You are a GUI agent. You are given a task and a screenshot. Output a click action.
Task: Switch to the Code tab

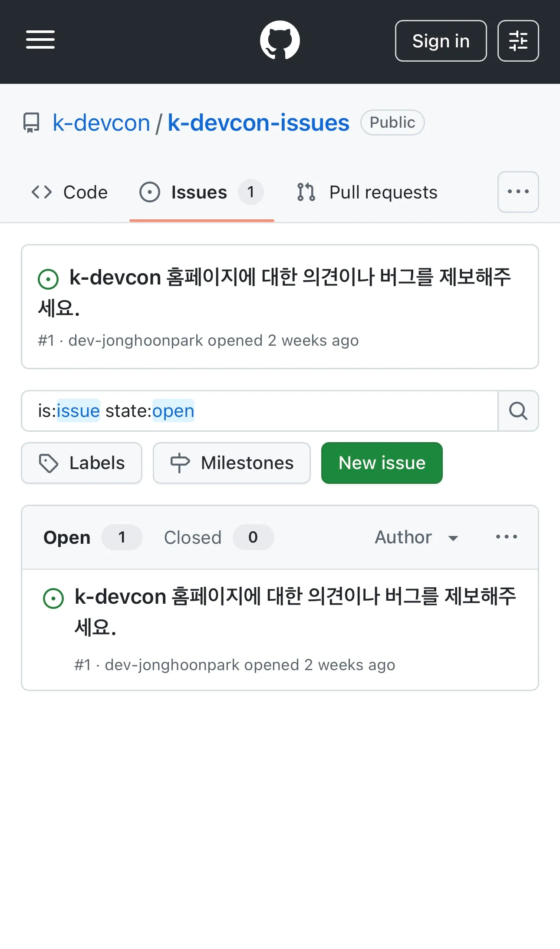click(x=69, y=192)
